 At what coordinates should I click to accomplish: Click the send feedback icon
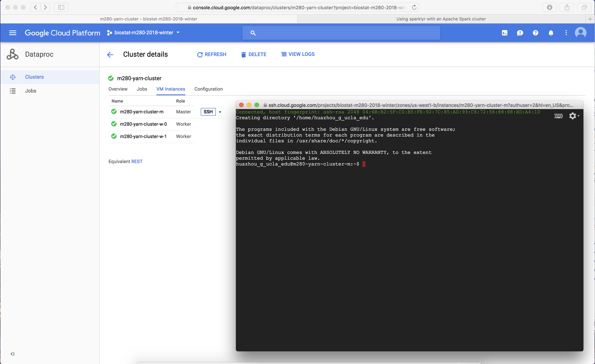[520, 33]
